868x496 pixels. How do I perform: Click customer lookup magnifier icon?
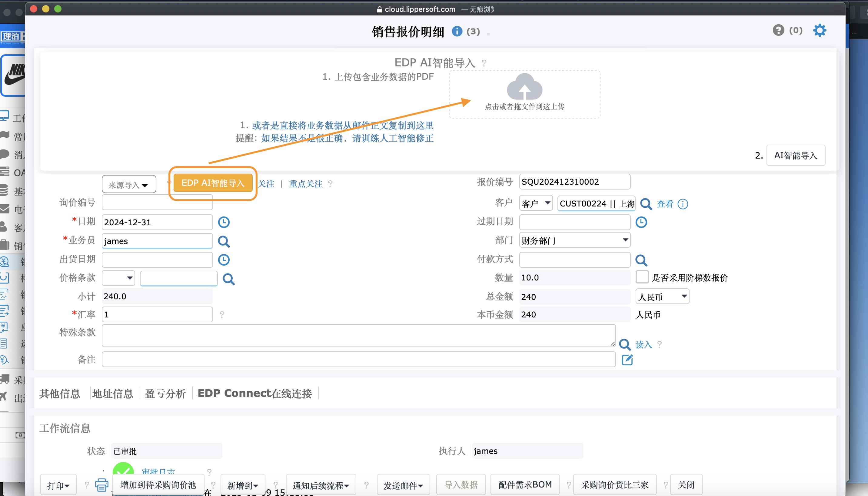pos(646,204)
